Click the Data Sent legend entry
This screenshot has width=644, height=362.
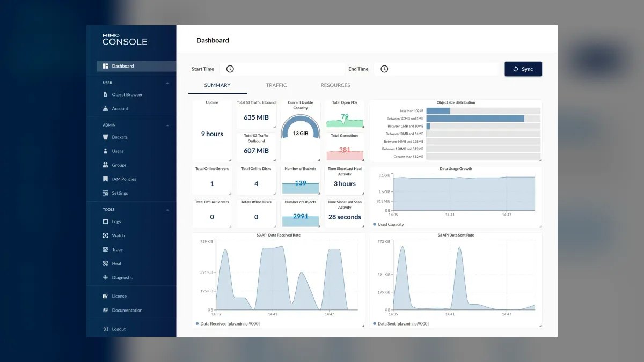coord(400,324)
